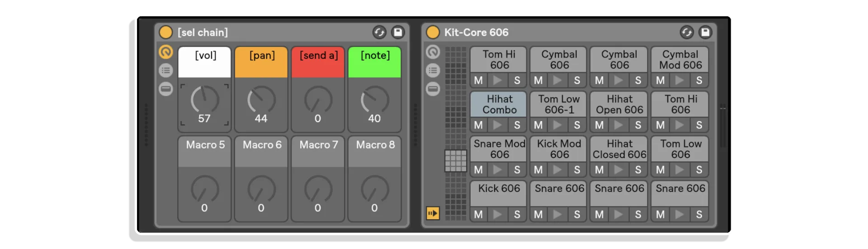
Task: Mute the Kick Mod 606 pad
Action: click(x=538, y=169)
